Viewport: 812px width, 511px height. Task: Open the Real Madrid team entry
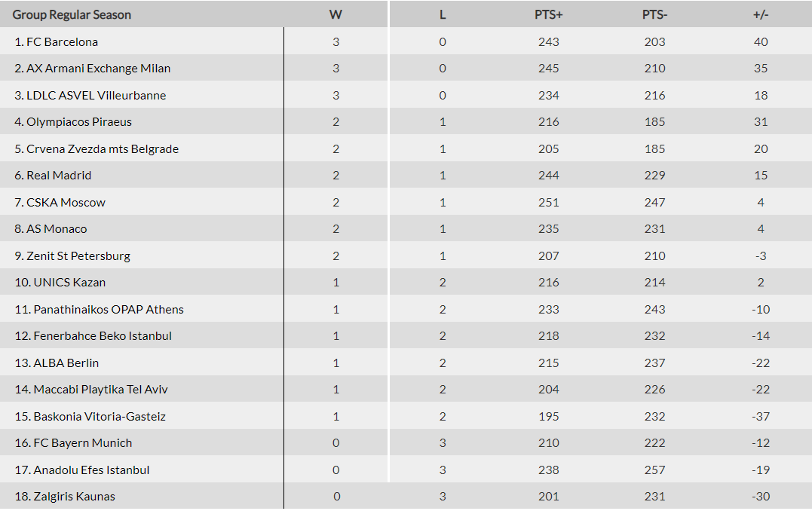point(59,176)
